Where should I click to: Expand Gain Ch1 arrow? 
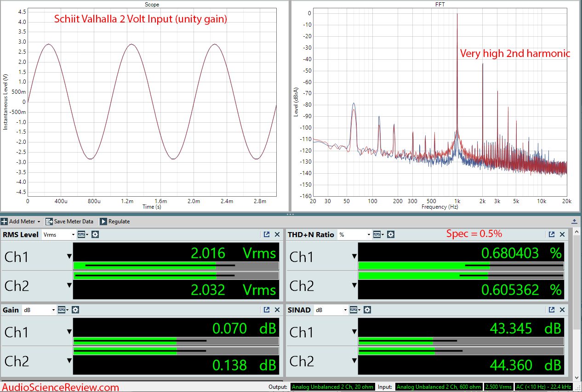69,332
